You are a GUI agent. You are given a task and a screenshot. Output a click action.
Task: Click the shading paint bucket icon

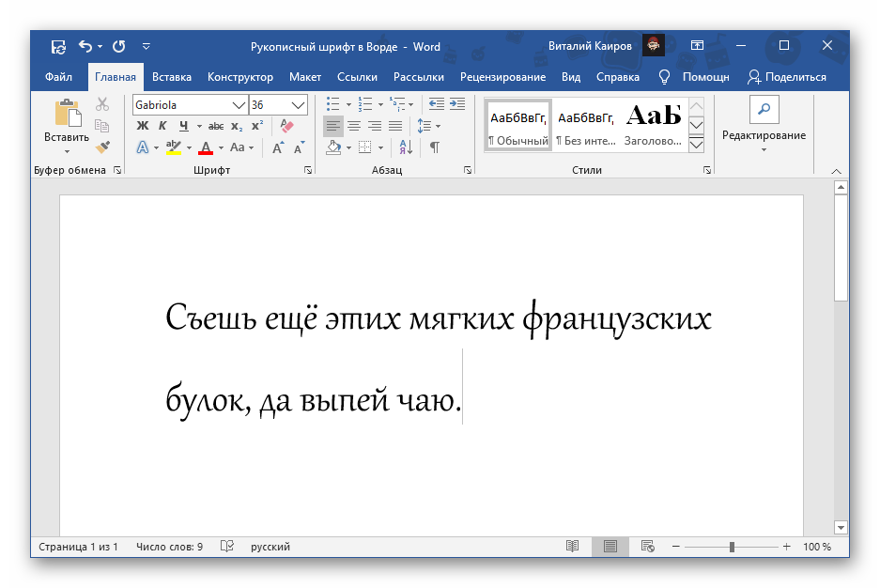click(x=334, y=147)
